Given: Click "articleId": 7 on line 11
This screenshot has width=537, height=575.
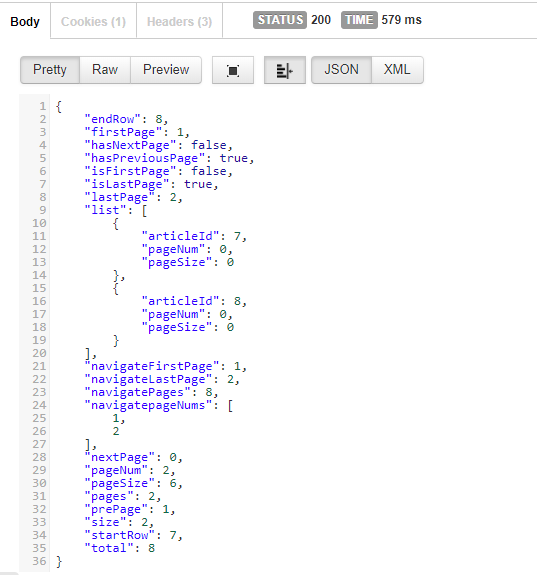Looking at the screenshot, I should (192, 236).
